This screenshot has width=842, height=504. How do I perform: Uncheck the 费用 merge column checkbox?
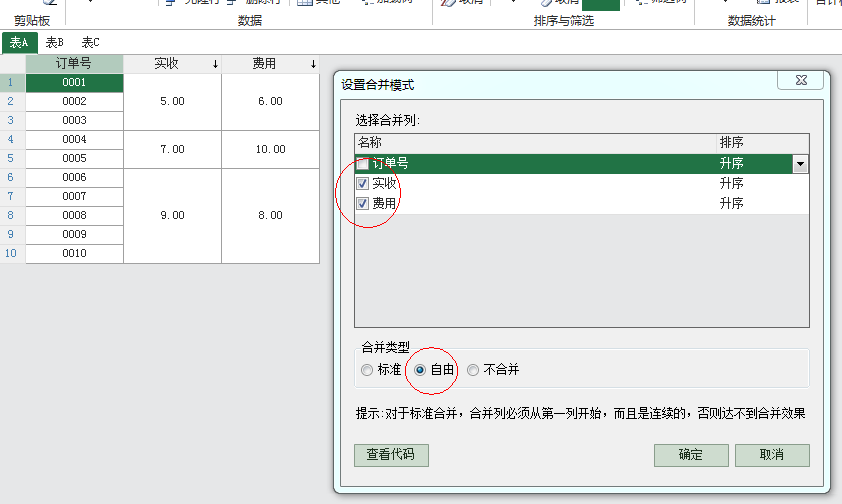[363, 204]
